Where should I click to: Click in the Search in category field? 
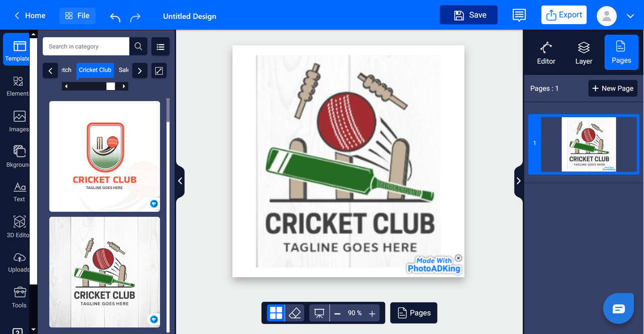pos(86,46)
